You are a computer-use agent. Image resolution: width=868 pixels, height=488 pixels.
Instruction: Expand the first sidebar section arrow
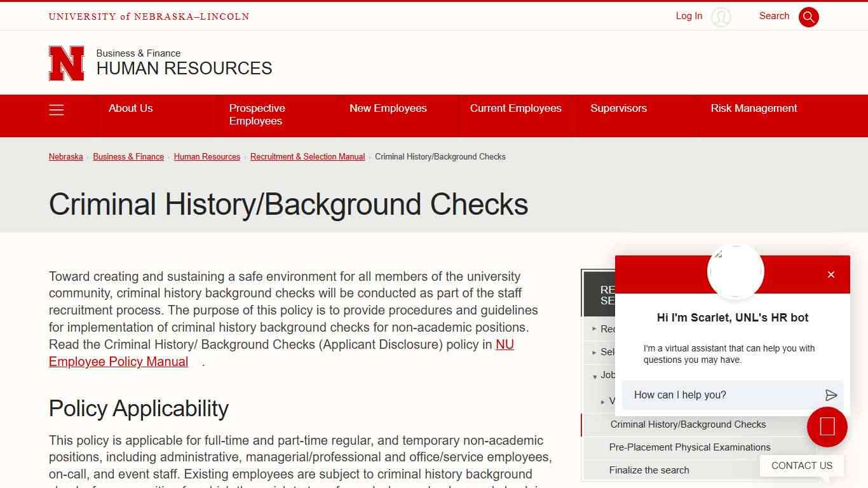[x=594, y=329]
